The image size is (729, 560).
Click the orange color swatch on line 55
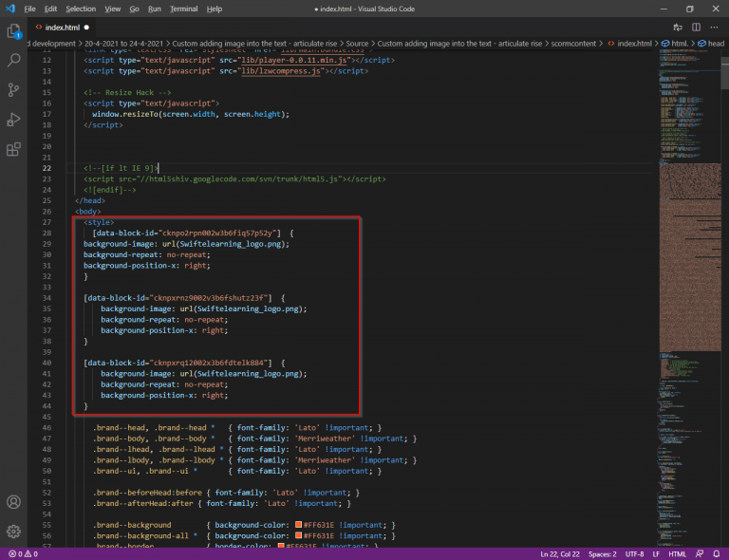[298, 525]
